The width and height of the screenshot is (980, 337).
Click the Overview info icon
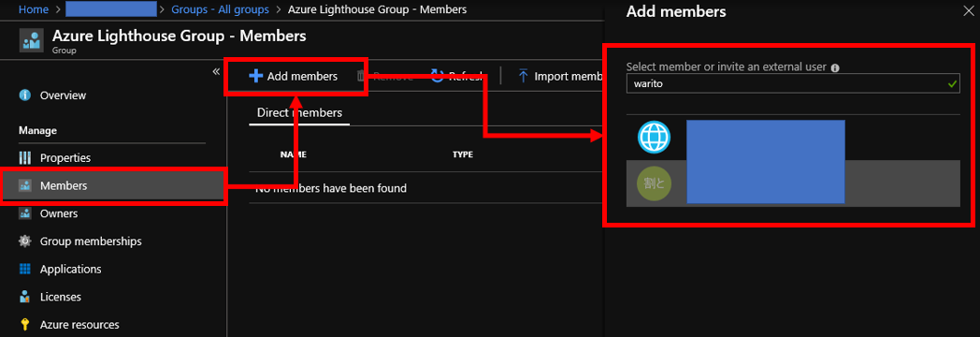(25, 95)
